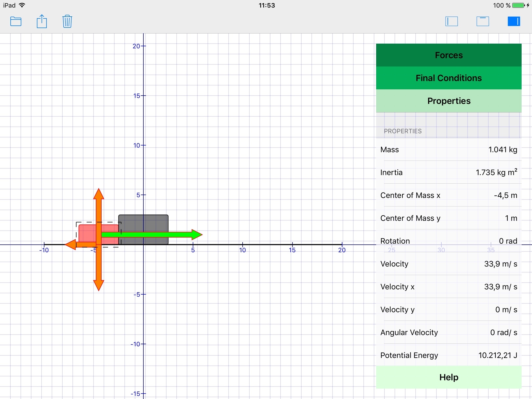Tap the left-pointing orange force arrow
This screenshot has height=399, width=532.
pos(71,244)
